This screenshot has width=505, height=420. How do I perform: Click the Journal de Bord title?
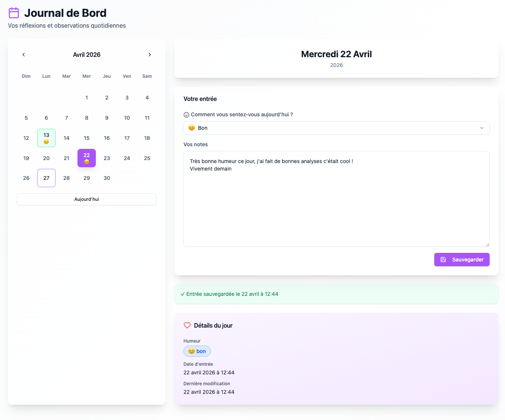coord(66,13)
